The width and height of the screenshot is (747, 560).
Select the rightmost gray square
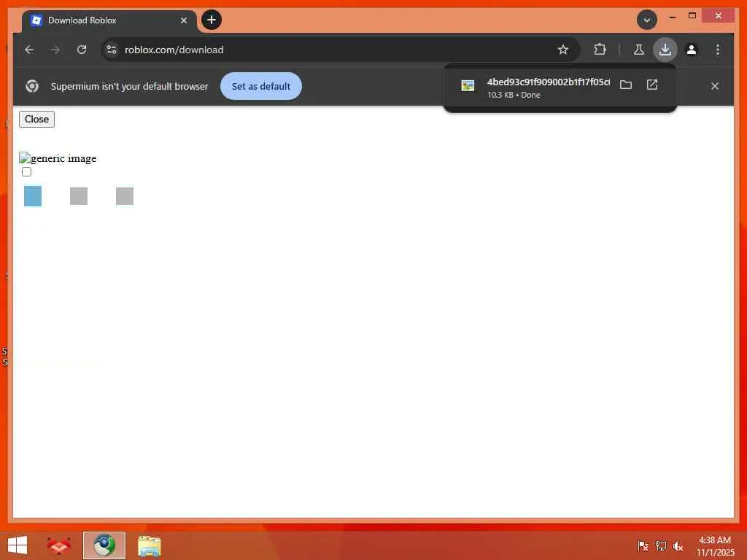(125, 196)
